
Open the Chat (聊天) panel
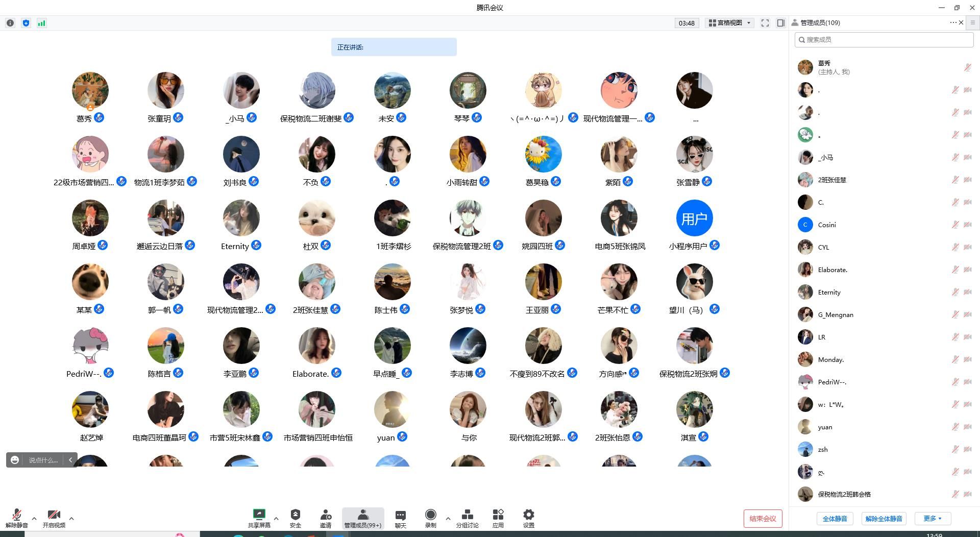pos(400,516)
